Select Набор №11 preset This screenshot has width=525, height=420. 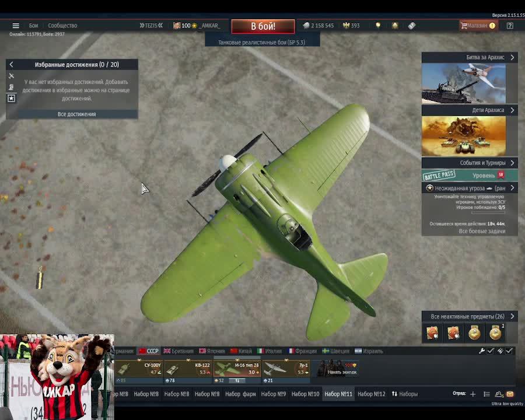pyautogui.click(x=338, y=394)
